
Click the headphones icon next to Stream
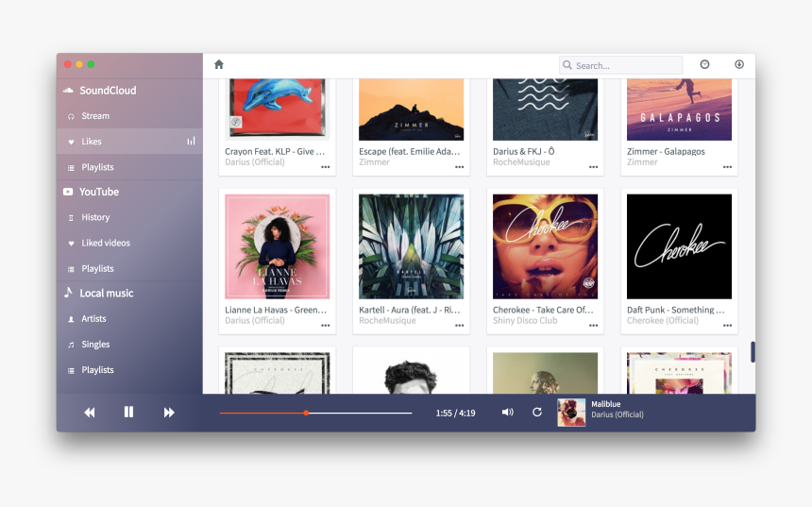coord(71,116)
